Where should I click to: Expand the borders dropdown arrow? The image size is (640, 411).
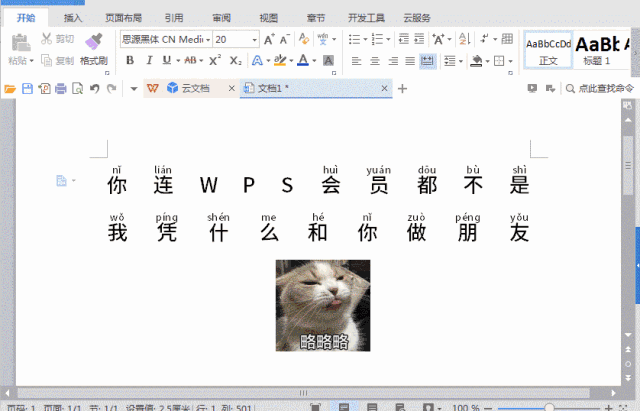click(511, 61)
